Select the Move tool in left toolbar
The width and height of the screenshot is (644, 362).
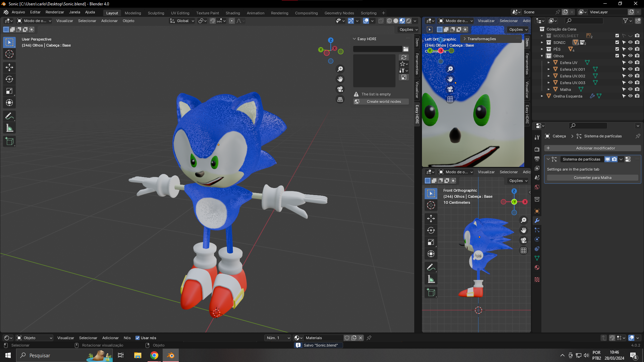[x=9, y=67]
